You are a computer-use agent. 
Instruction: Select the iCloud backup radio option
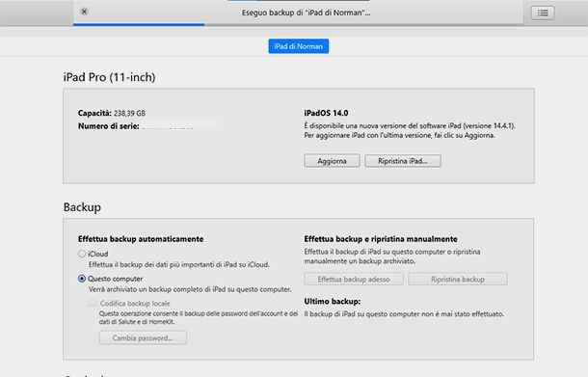(82, 254)
